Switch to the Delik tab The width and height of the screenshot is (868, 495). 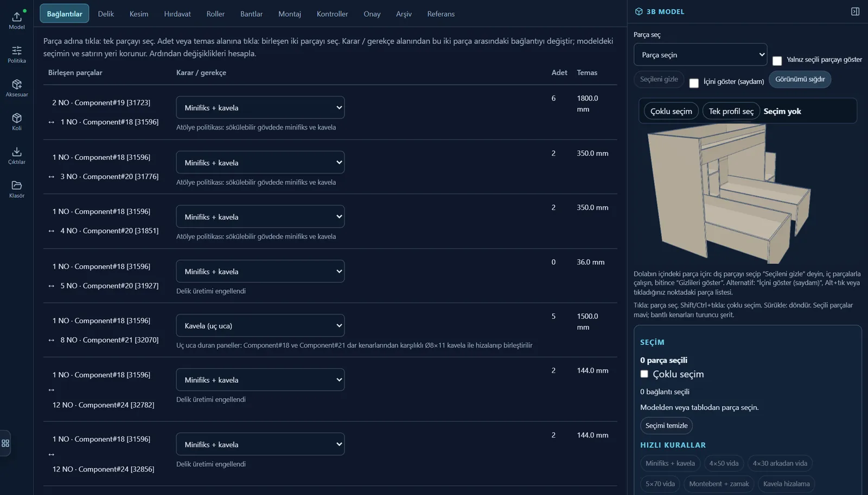[x=106, y=14]
